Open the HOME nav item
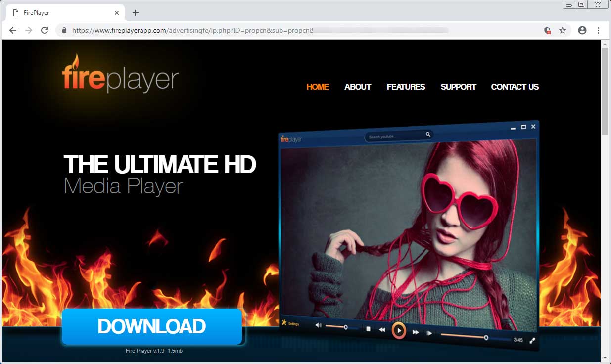Screen dimensions: 611x364 (318, 87)
